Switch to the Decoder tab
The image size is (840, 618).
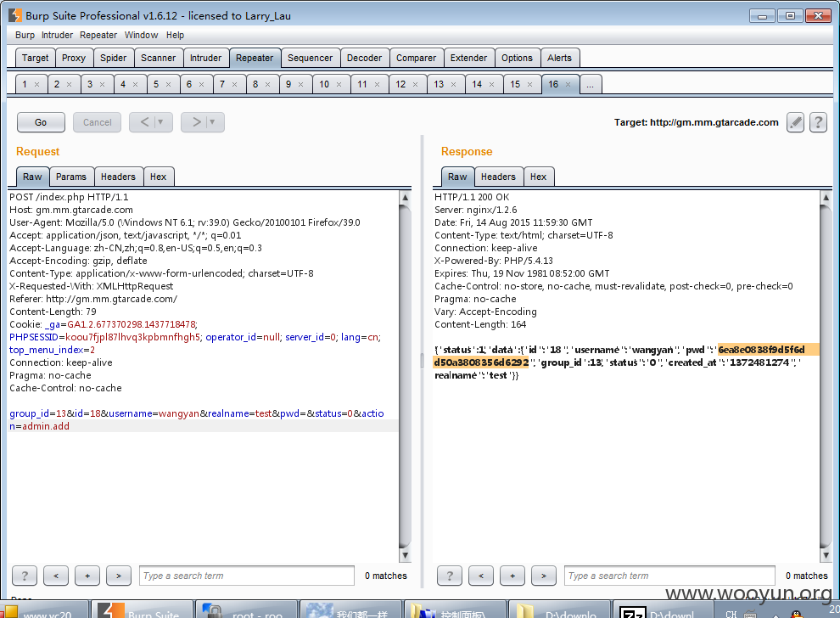[x=364, y=58]
